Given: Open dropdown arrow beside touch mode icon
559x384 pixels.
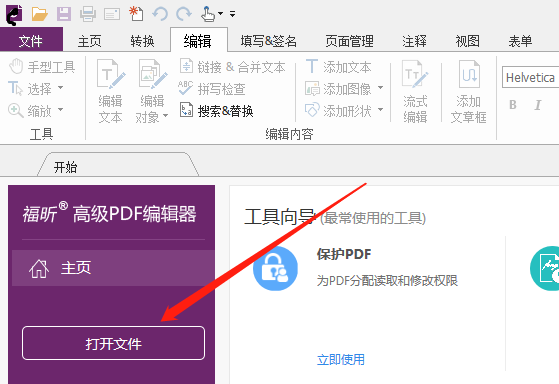Looking at the screenshot, I should click(220, 14).
